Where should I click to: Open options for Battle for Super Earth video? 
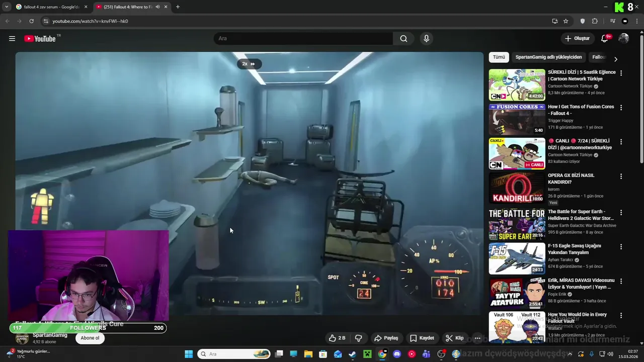coord(621,213)
